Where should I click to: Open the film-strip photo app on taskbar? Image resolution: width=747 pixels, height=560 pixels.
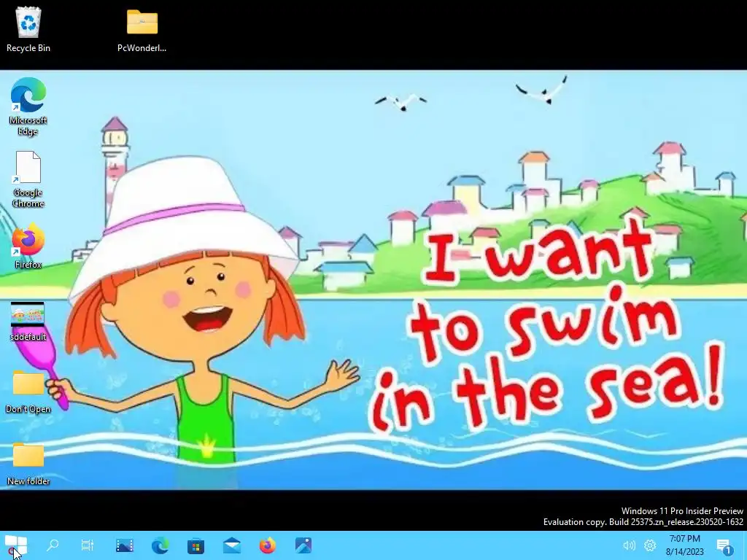125,545
